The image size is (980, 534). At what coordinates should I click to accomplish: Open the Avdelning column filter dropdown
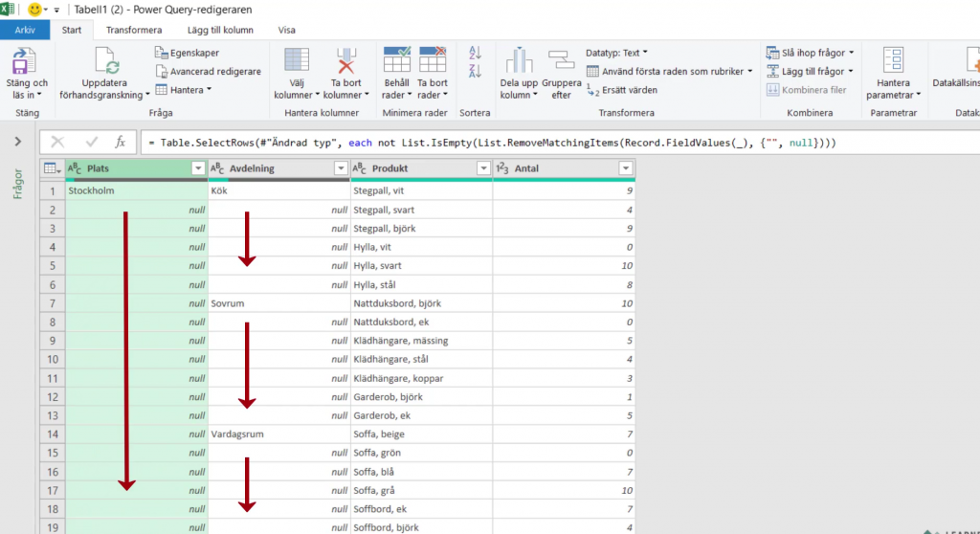point(341,168)
